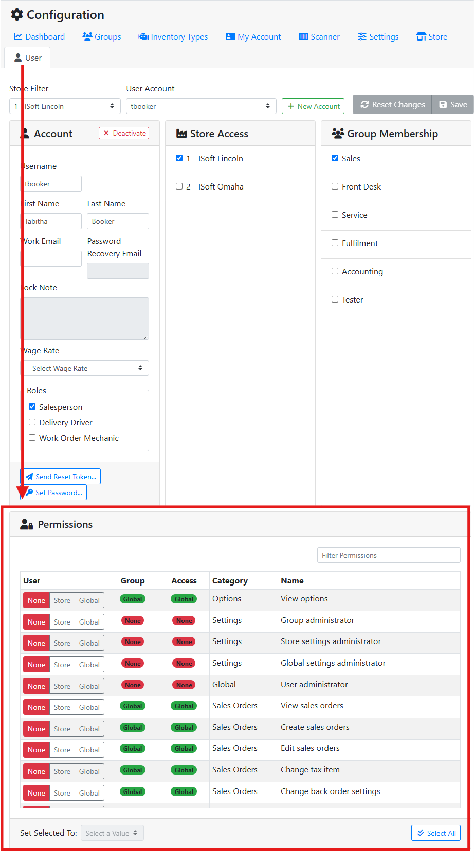Enable store access for ISoft Omaha
The width and height of the screenshot is (474, 868).
pyautogui.click(x=179, y=186)
